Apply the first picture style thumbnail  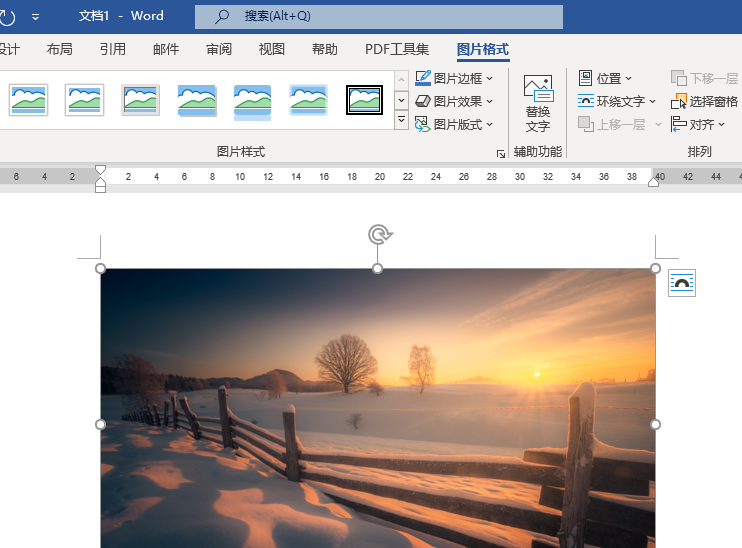click(x=28, y=100)
